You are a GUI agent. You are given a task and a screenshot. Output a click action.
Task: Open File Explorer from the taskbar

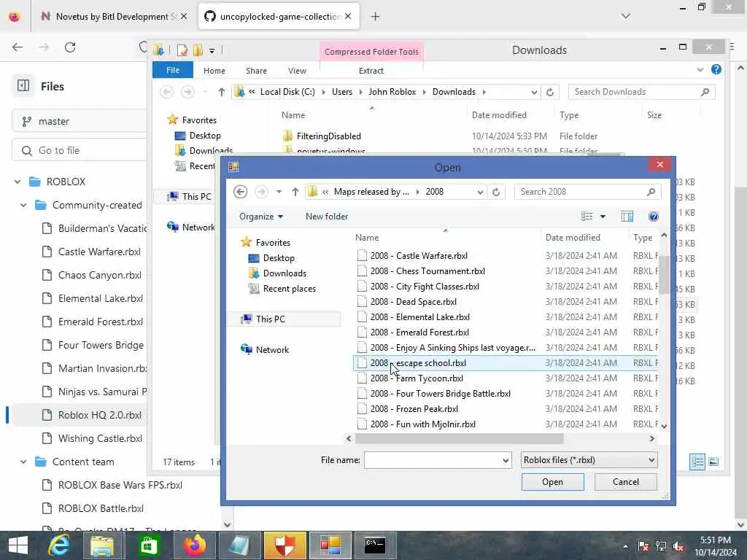(102, 545)
